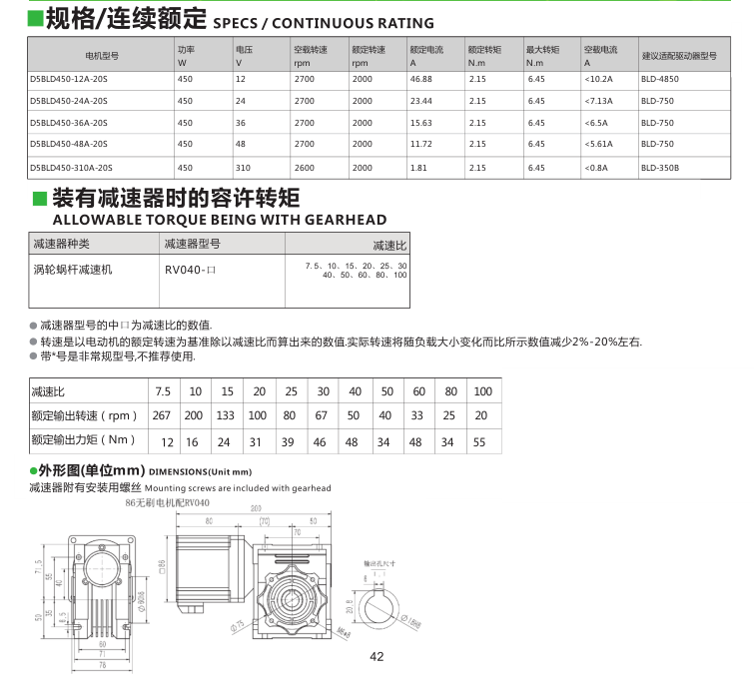Click the D5BLD450-310A-20S model cell

pyautogui.click(x=72, y=169)
